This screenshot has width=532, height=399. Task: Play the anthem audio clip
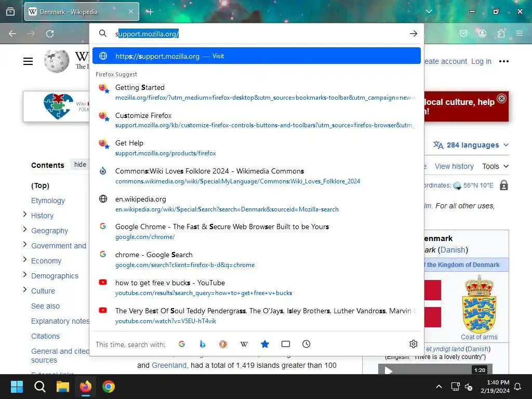tap(389, 370)
